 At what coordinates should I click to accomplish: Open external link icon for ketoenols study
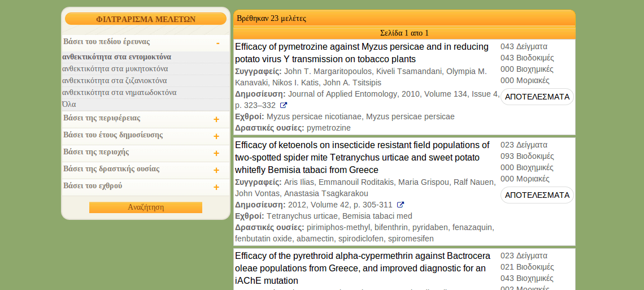401,205
